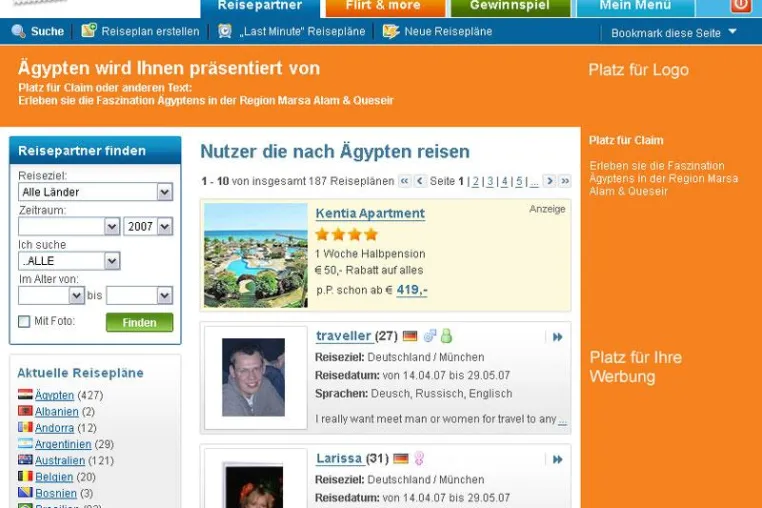Click Larissa's profile photo
The image size is (762, 508).
254,487
